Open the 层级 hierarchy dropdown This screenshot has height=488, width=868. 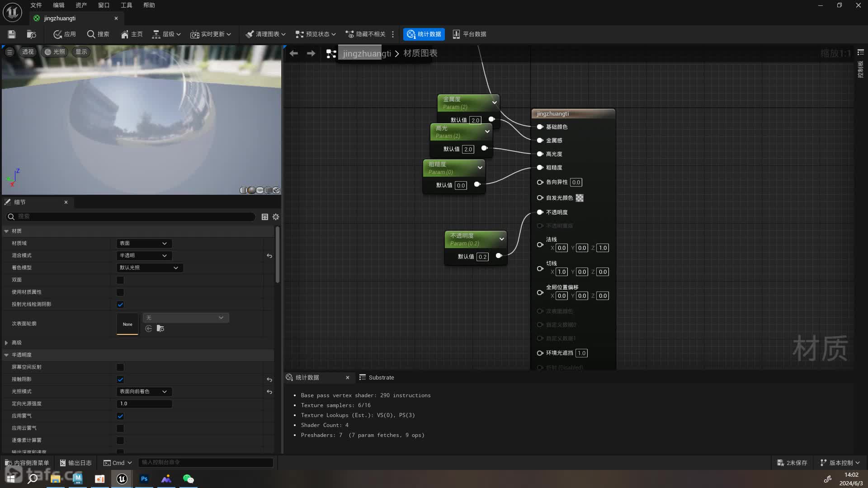(166, 34)
